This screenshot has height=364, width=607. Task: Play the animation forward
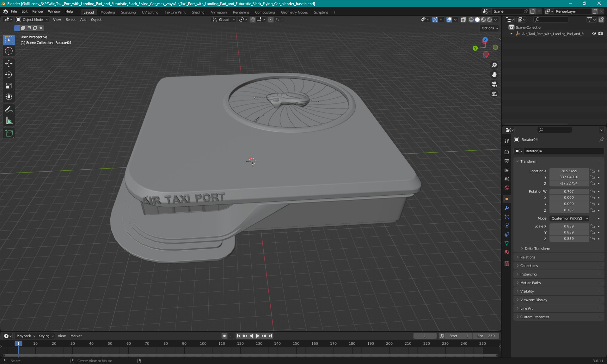pyautogui.click(x=257, y=336)
